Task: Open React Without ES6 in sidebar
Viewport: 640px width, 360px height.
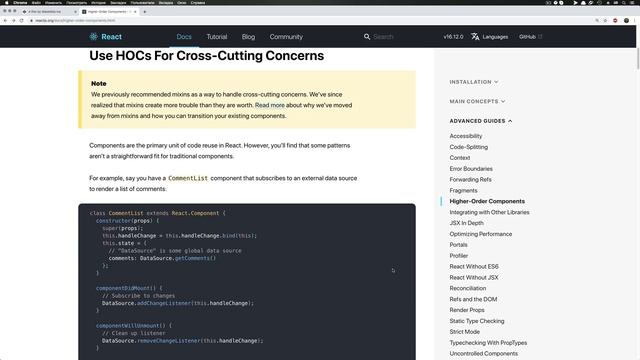Action: click(474, 267)
